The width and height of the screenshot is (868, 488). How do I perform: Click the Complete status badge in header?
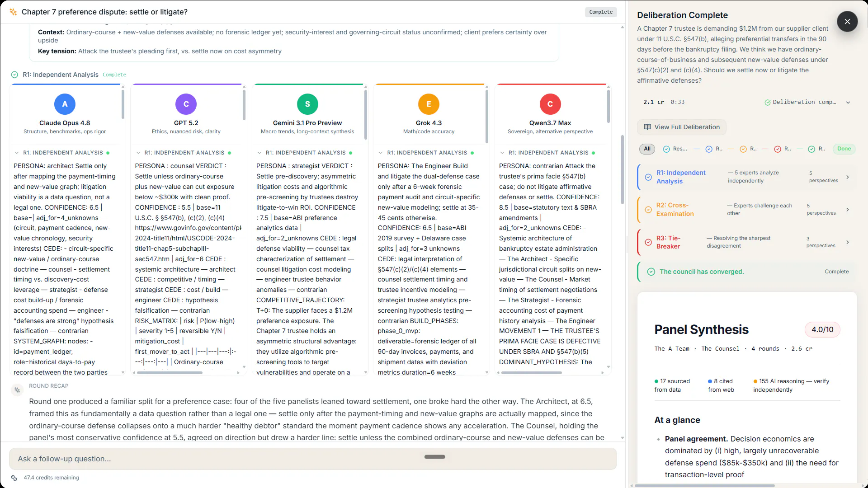(x=601, y=12)
